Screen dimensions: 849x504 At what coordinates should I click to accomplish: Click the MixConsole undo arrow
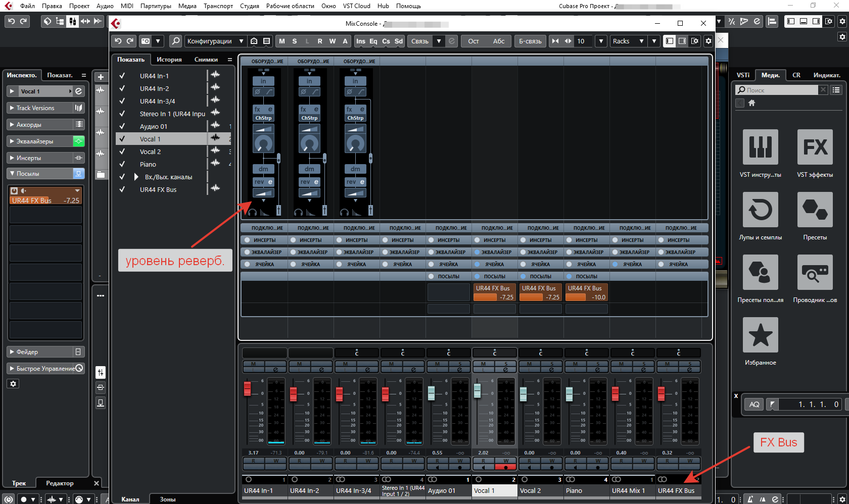[118, 41]
